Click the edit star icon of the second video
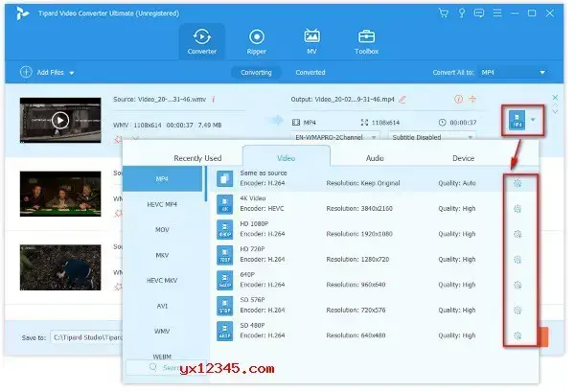 point(118,213)
